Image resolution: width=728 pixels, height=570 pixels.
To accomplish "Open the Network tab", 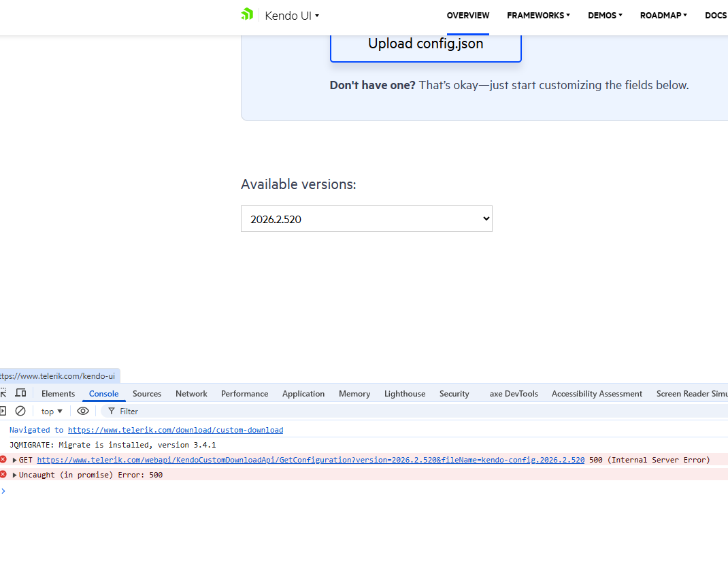I will pyautogui.click(x=191, y=394).
